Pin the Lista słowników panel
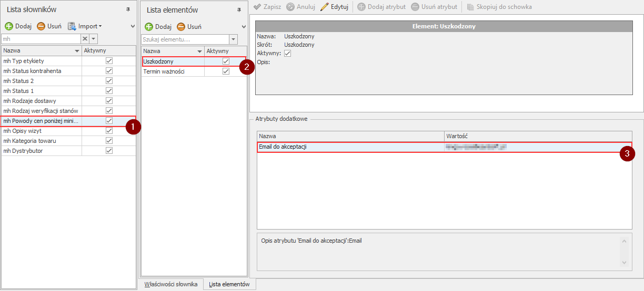644x291 pixels. tap(128, 10)
